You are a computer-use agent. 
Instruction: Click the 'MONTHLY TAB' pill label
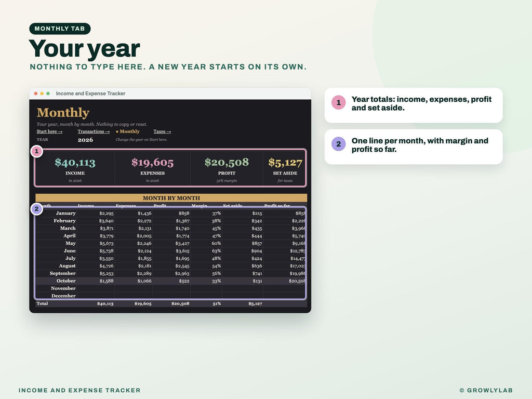tap(60, 29)
